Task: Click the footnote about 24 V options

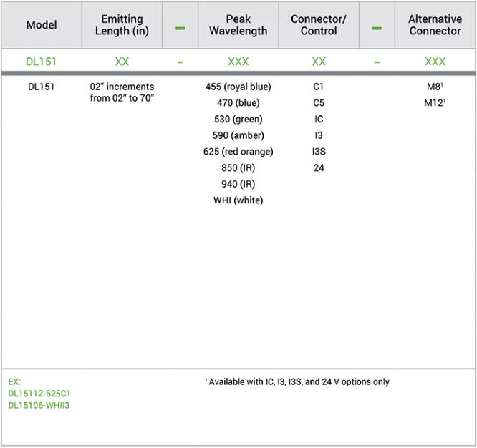Action: coord(297,382)
